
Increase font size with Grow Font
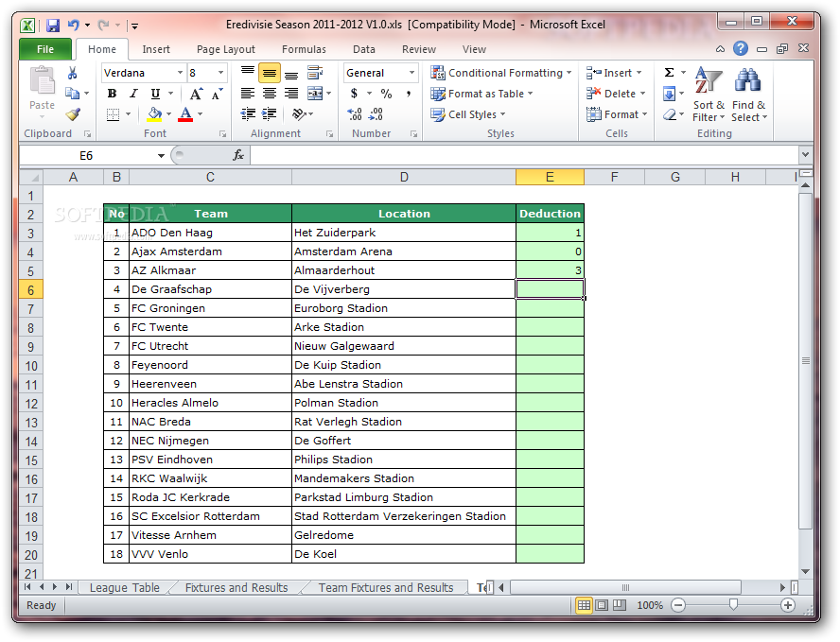pyautogui.click(x=196, y=94)
